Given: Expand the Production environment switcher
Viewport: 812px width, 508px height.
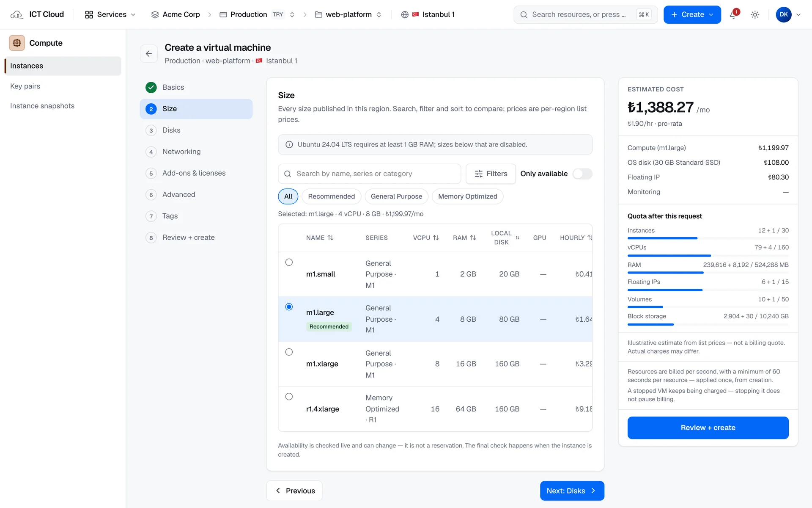Looking at the screenshot, I should tap(292, 14).
